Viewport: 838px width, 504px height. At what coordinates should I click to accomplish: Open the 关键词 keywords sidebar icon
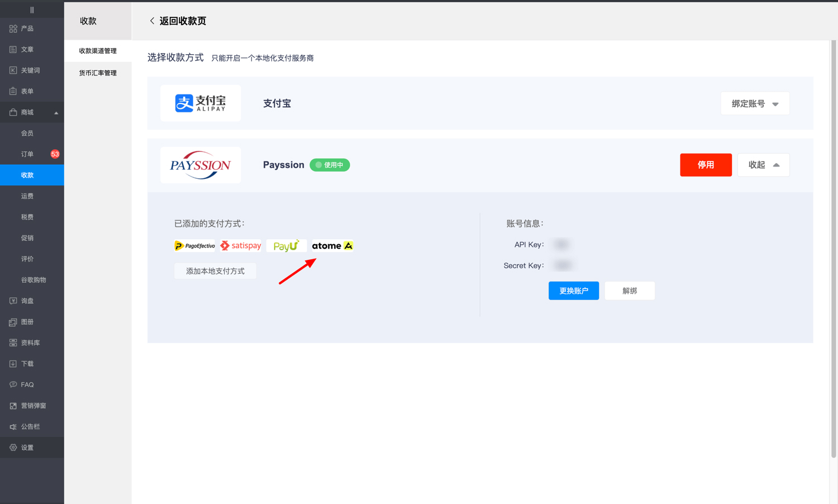(13, 70)
